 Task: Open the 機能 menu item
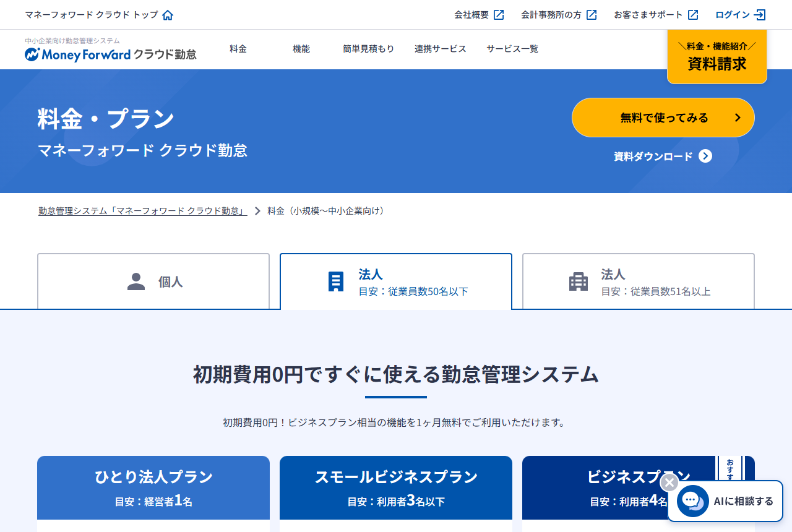(301, 49)
